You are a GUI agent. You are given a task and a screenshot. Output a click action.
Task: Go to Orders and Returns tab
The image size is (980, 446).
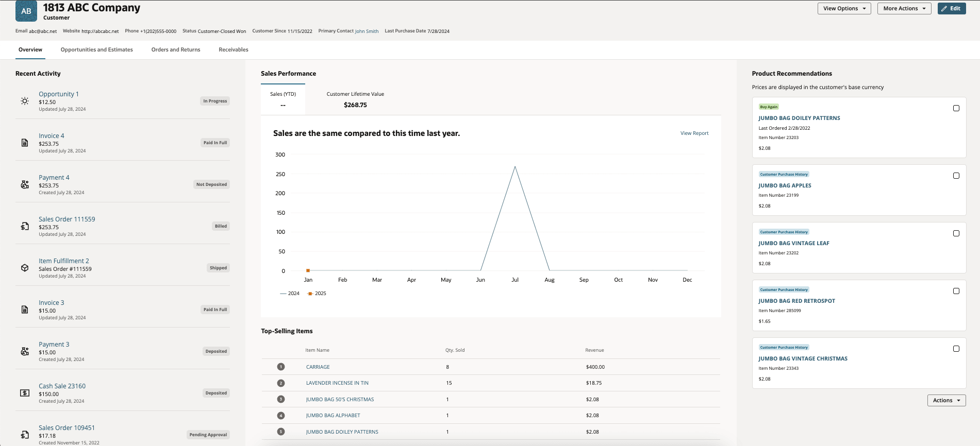[176, 49]
